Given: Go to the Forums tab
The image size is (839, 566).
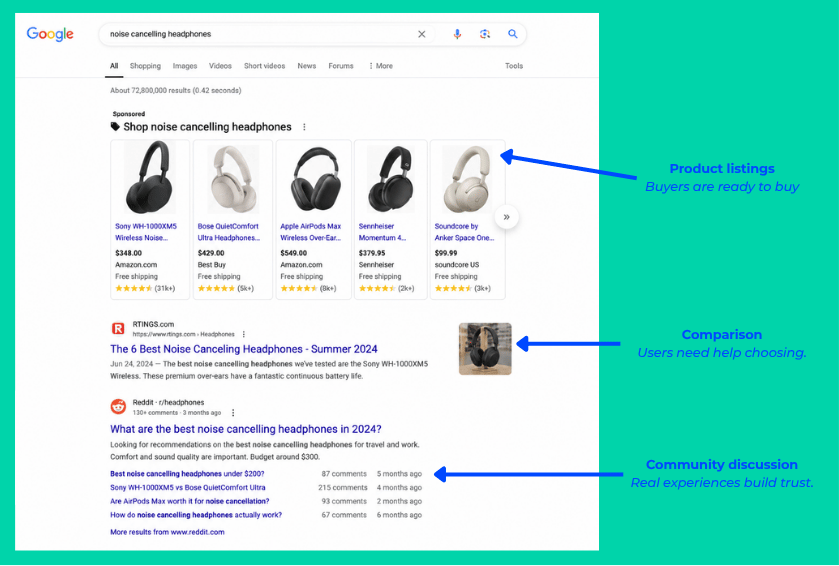Looking at the screenshot, I should coord(341,66).
